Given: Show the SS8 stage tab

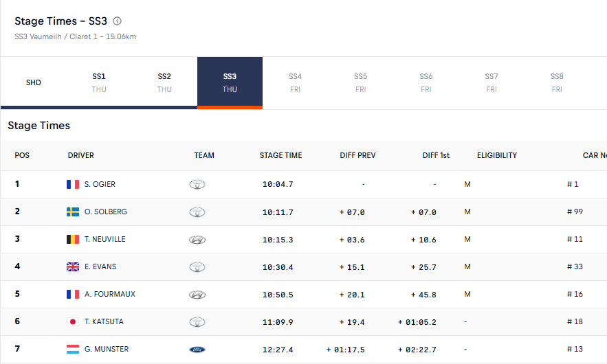Looking at the screenshot, I should (x=557, y=82).
